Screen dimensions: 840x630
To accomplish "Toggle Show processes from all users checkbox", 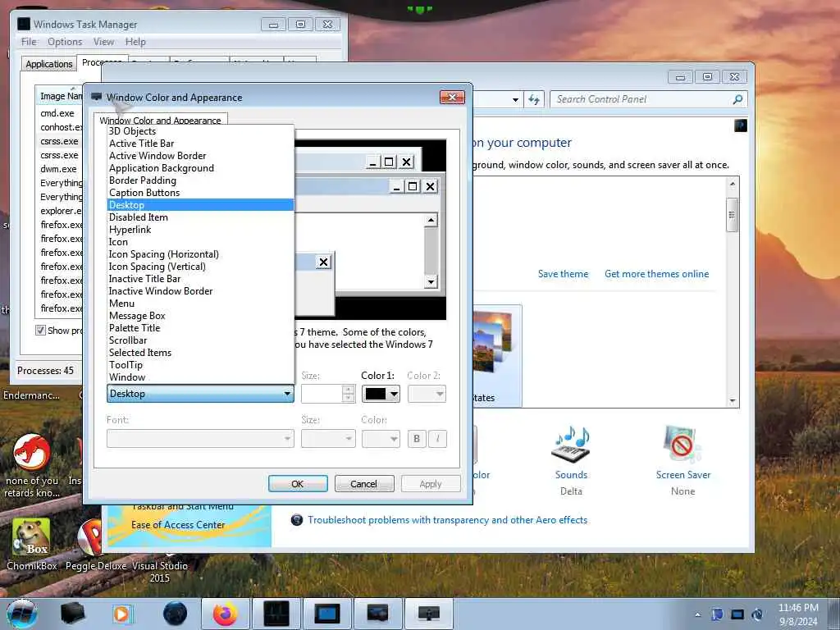I will (x=41, y=330).
